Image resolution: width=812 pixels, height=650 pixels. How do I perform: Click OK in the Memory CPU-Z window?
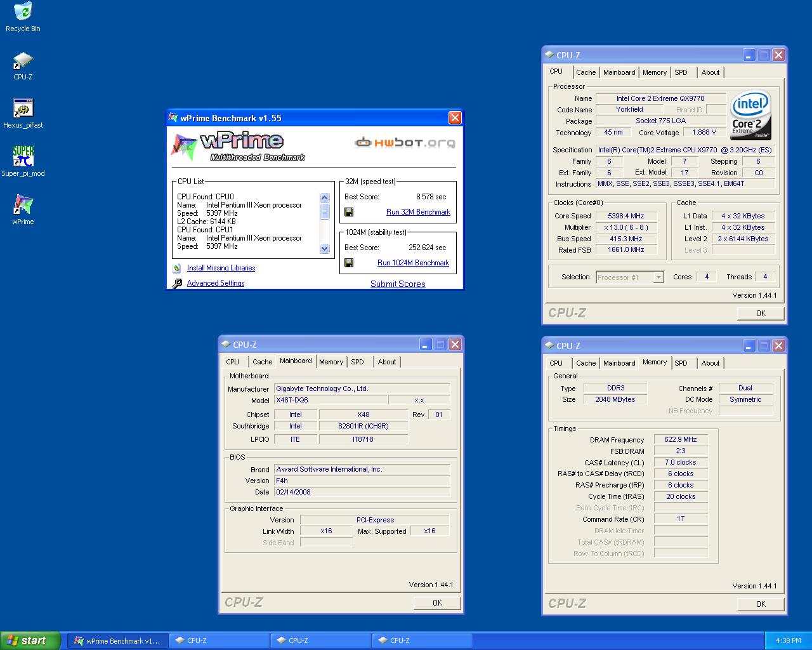point(761,604)
